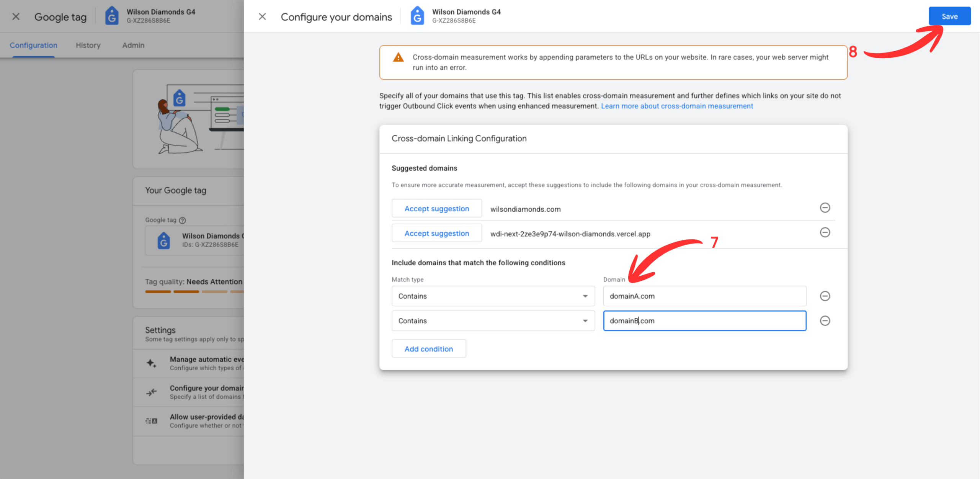Click the Manage automatic events sparkle icon

pos(152,363)
